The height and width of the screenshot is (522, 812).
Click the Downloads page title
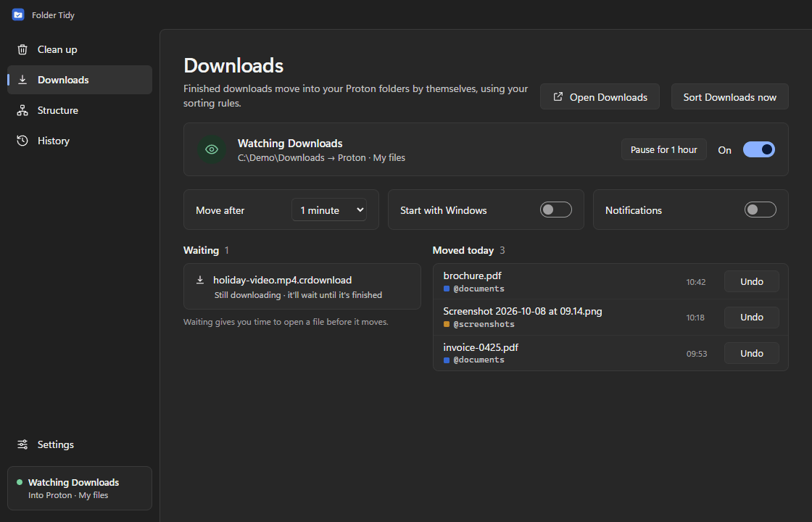point(233,66)
